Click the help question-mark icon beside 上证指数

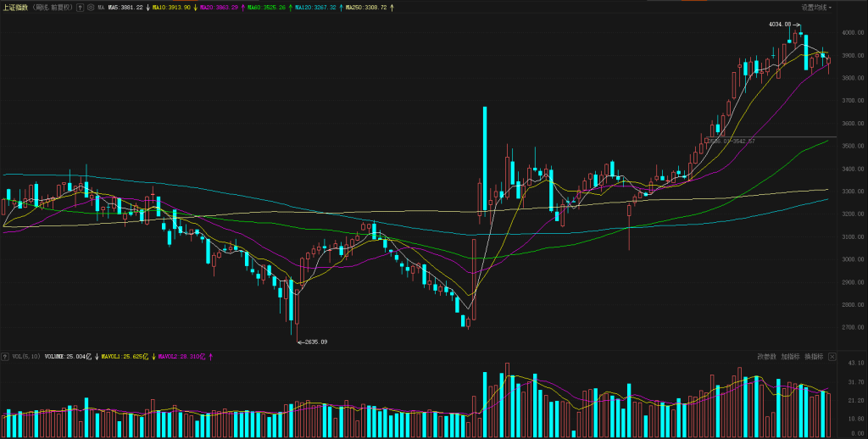(80, 7)
